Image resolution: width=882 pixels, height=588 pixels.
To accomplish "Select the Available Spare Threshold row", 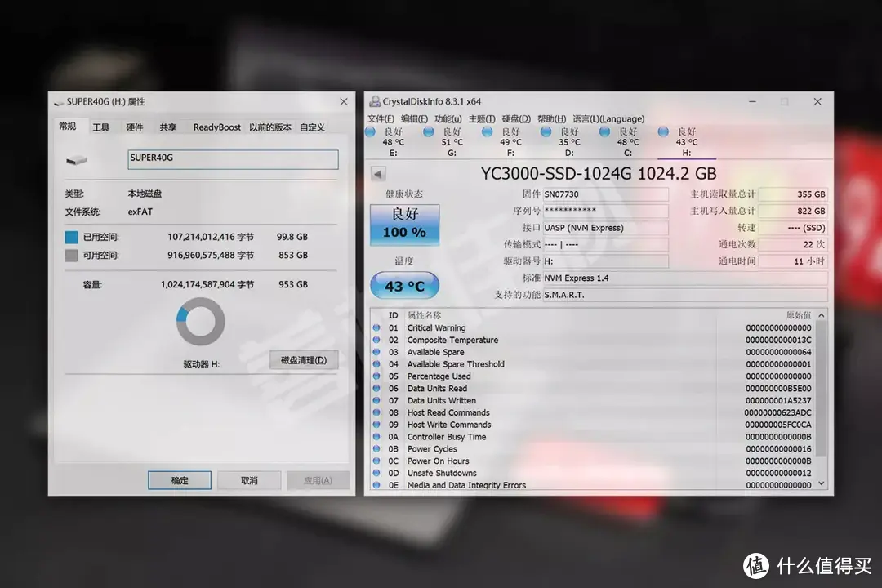I will (x=593, y=364).
